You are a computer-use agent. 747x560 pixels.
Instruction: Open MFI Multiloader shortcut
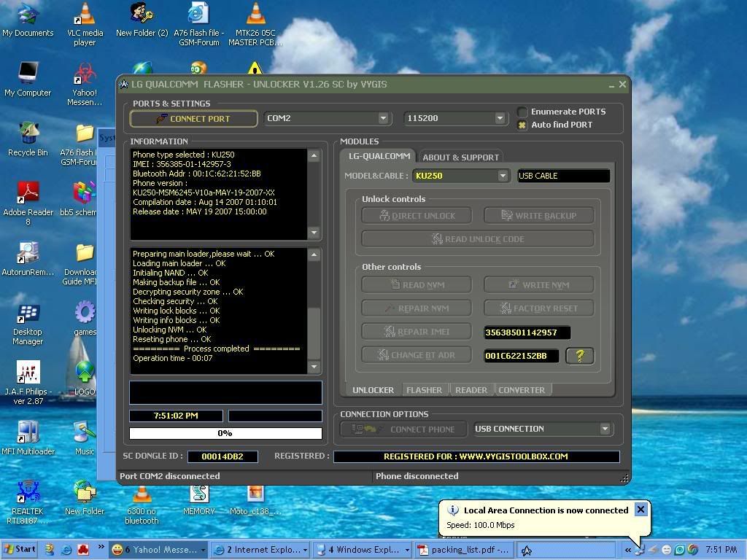tap(28, 438)
